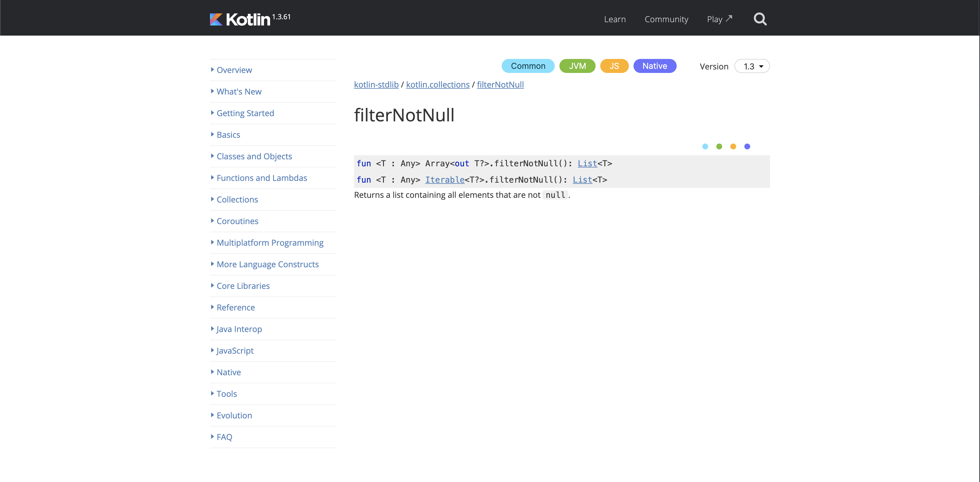The width and height of the screenshot is (980, 482).
Task: Go to kotlin.collections breadcrumb page
Action: (437, 84)
